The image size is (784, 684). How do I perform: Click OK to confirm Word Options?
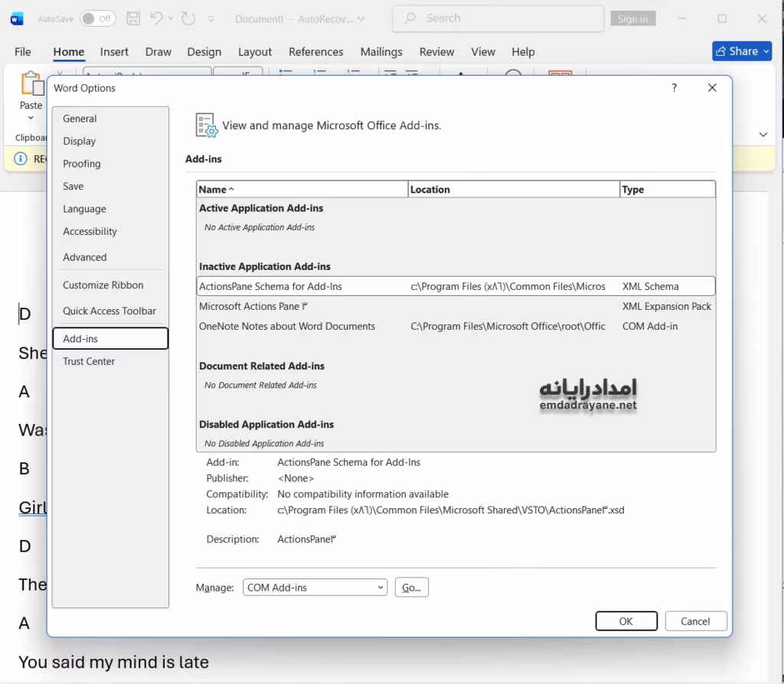[x=626, y=621]
